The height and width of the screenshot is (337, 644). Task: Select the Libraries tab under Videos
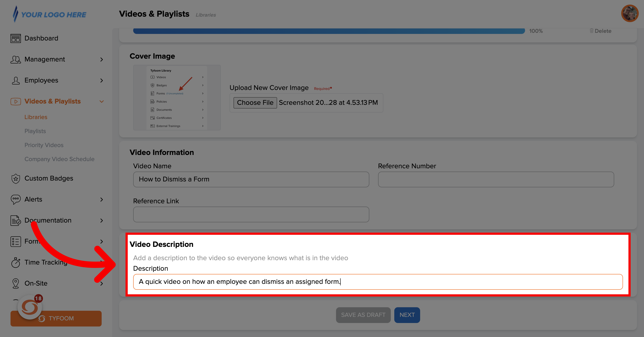(x=36, y=117)
